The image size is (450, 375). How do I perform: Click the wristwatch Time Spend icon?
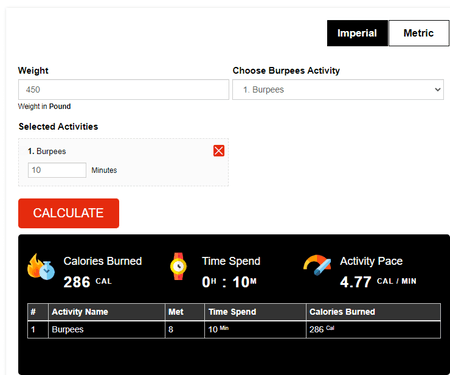click(x=178, y=266)
